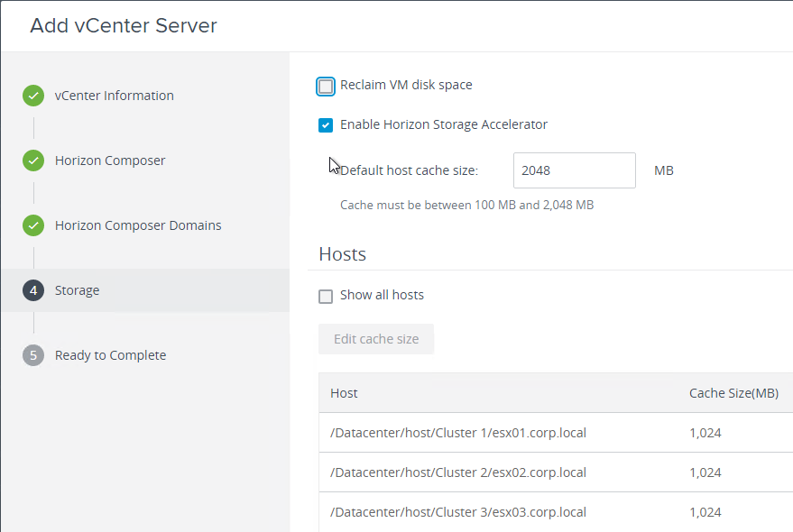Click the step 5 circle icon
The image size is (793, 532).
[33, 355]
